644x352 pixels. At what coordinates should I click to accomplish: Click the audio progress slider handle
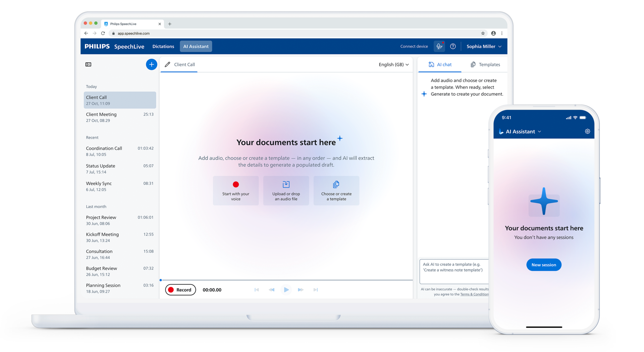click(x=161, y=280)
